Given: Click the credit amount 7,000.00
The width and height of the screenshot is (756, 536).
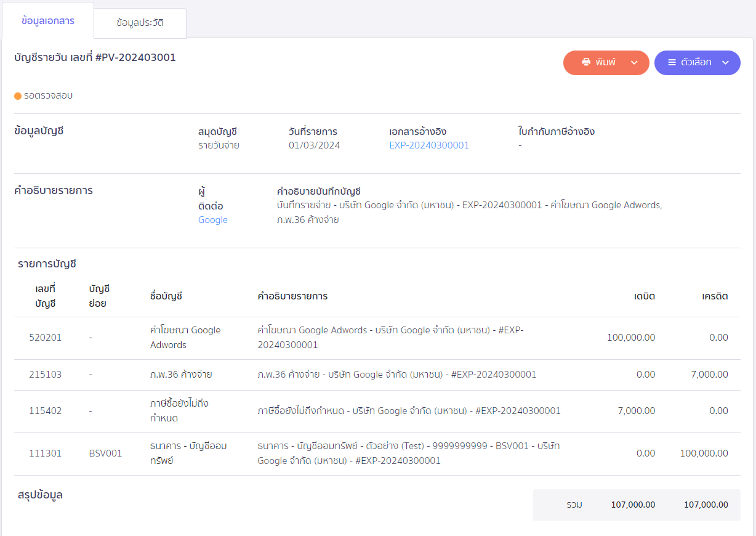Looking at the screenshot, I should pos(709,375).
